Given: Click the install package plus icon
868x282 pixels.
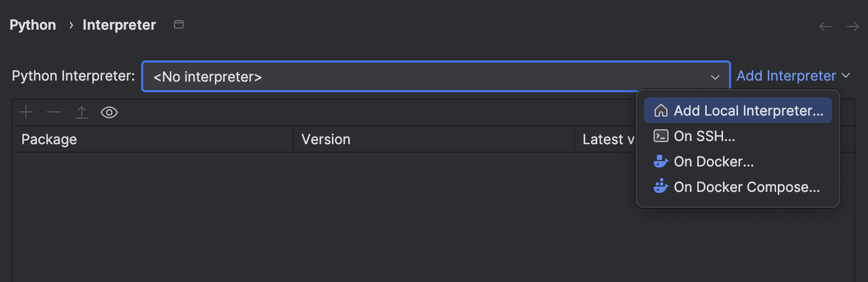Looking at the screenshot, I should [26, 112].
